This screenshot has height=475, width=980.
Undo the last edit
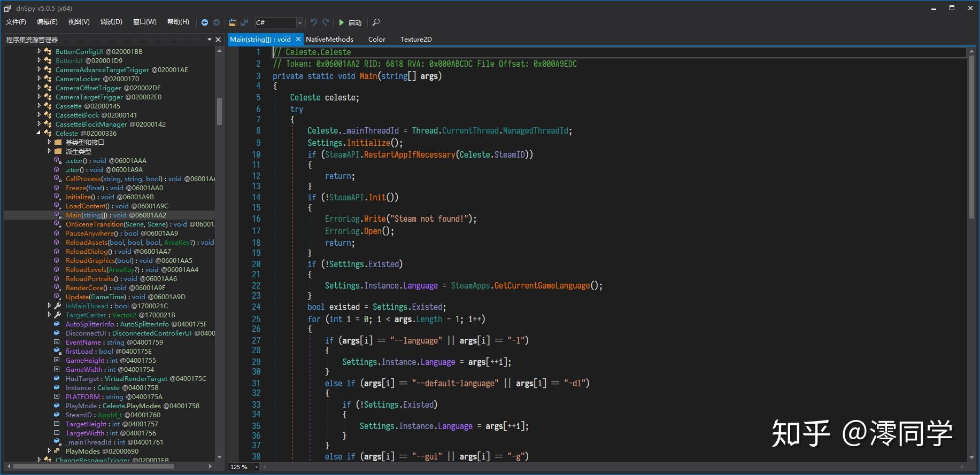(x=314, y=22)
